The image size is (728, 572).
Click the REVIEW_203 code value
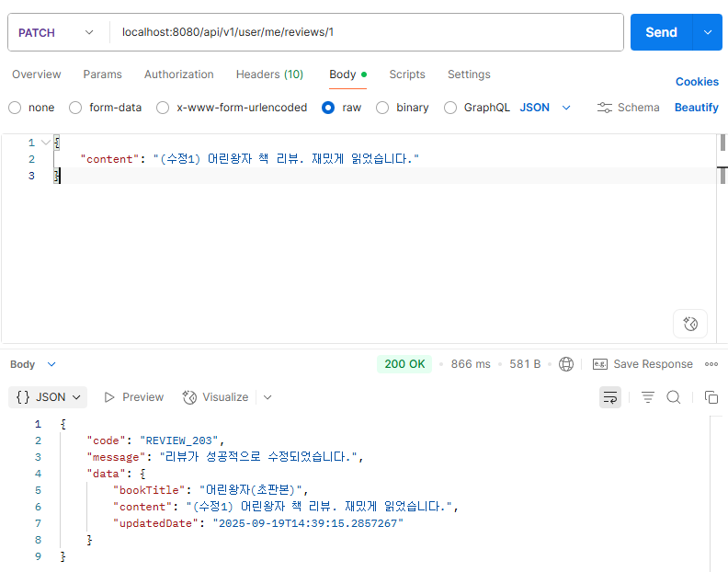click(178, 440)
